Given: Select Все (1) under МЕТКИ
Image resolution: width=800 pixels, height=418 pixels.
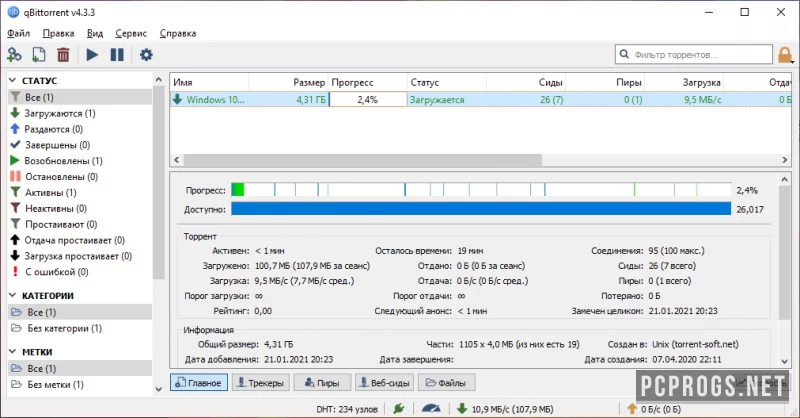Looking at the screenshot, I should [x=80, y=368].
